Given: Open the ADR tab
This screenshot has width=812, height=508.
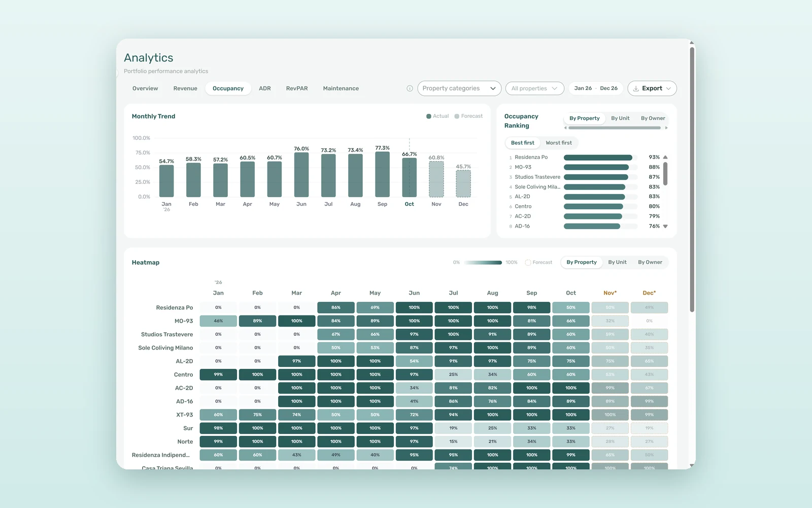Looking at the screenshot, I should point(265,88).
